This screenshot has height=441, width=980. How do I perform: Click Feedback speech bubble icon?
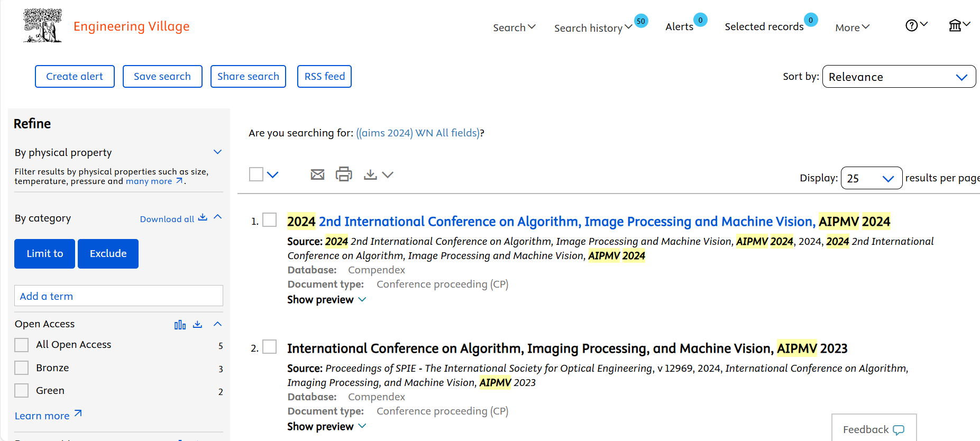pos(899,430)
